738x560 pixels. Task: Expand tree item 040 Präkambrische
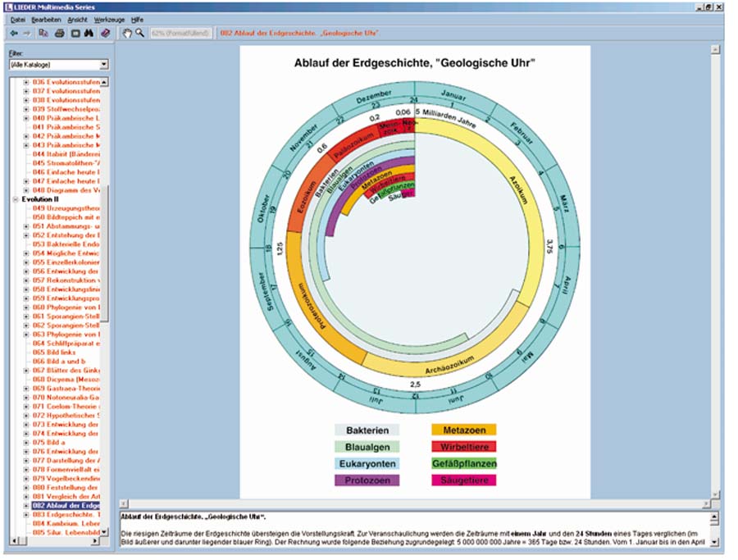(x=26, y=118)
